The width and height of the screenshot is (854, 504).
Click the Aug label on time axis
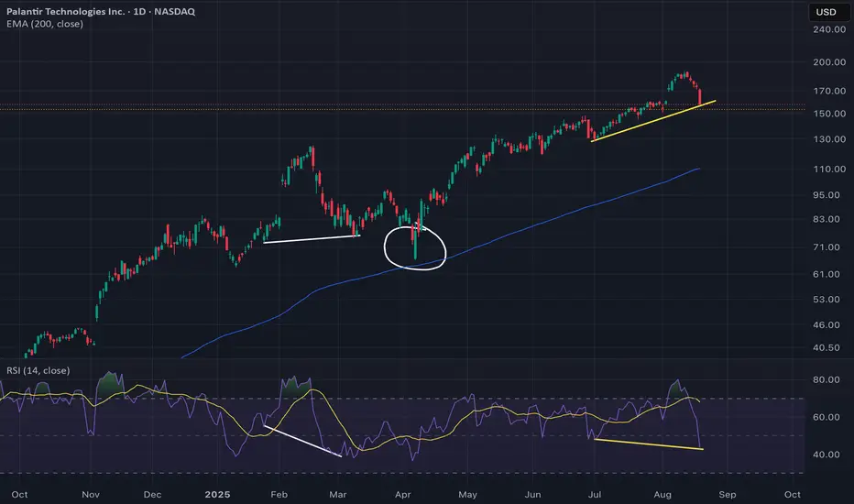tap(662, 495)
